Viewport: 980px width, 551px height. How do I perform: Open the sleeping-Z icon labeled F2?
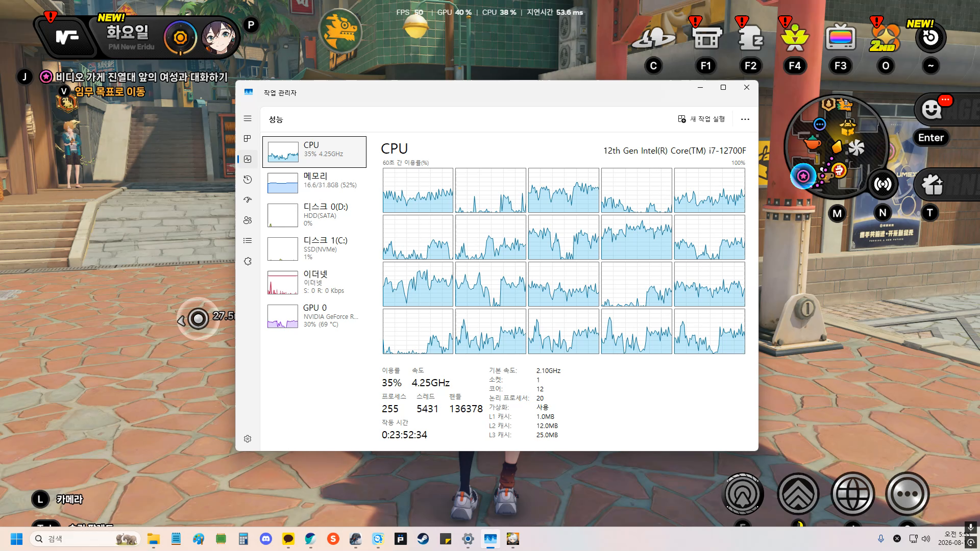point(750,38)
